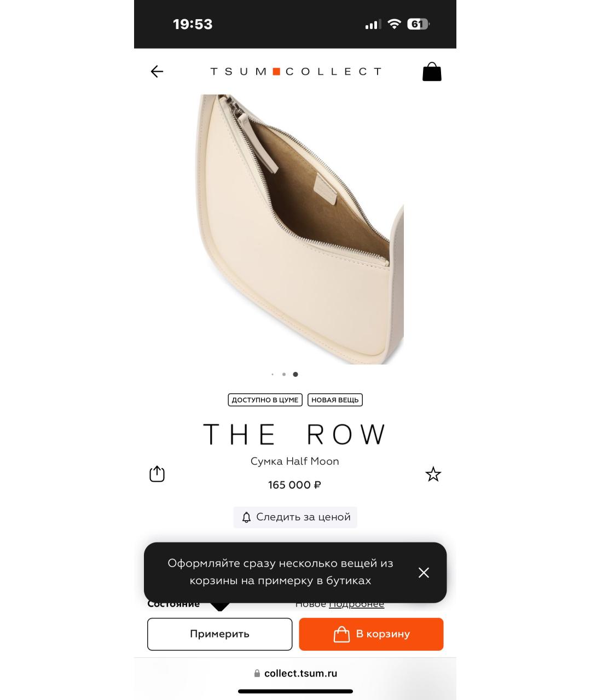Tap the bag icon in the orange button
The height and width of the screenshot is (700, 591).
341,634
